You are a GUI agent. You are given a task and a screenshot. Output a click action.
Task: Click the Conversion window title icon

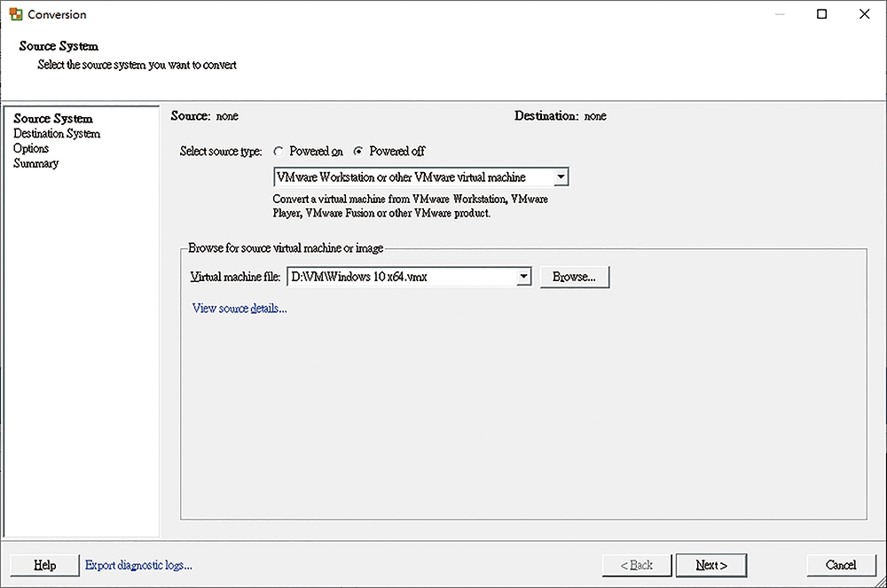pyautogui.click(x=16, y=14)
